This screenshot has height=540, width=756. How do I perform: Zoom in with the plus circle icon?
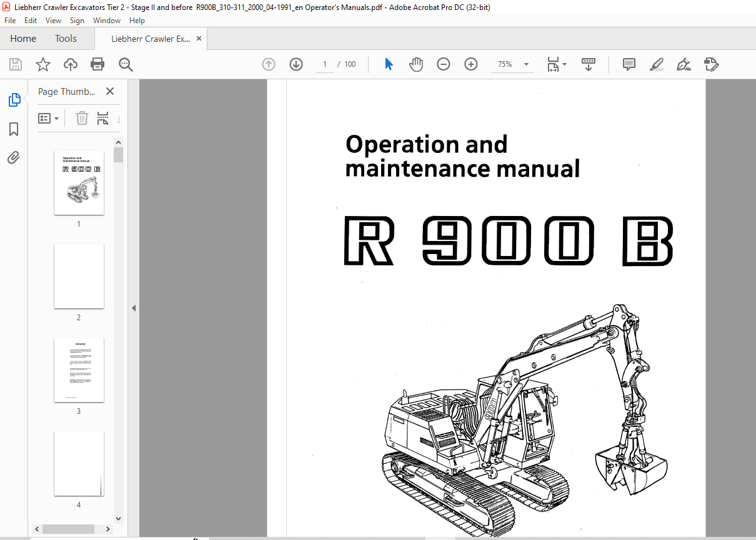coord(471,64)
